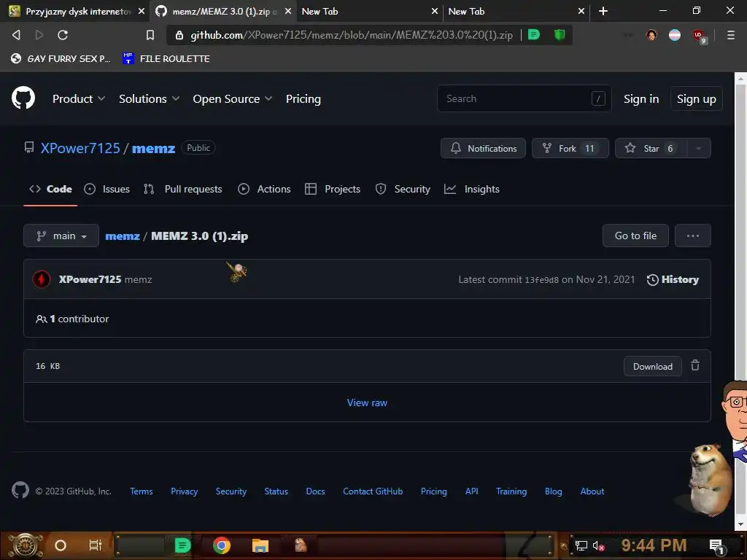
Task: Click the Sign in link
Action: pos(641,98)
